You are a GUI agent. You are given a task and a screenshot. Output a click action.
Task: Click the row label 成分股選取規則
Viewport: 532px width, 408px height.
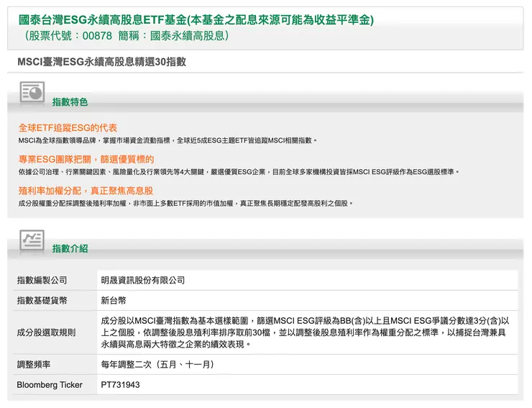click(46, 332)
